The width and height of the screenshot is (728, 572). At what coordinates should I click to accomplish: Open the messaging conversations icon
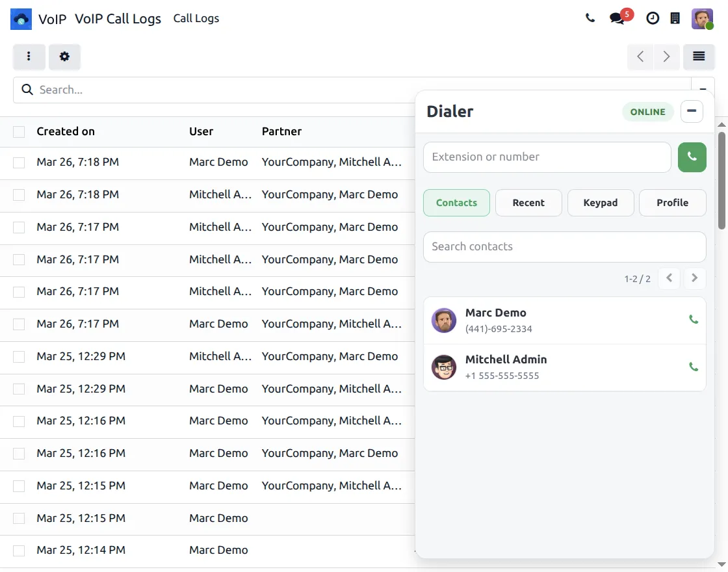pos(616,18)
